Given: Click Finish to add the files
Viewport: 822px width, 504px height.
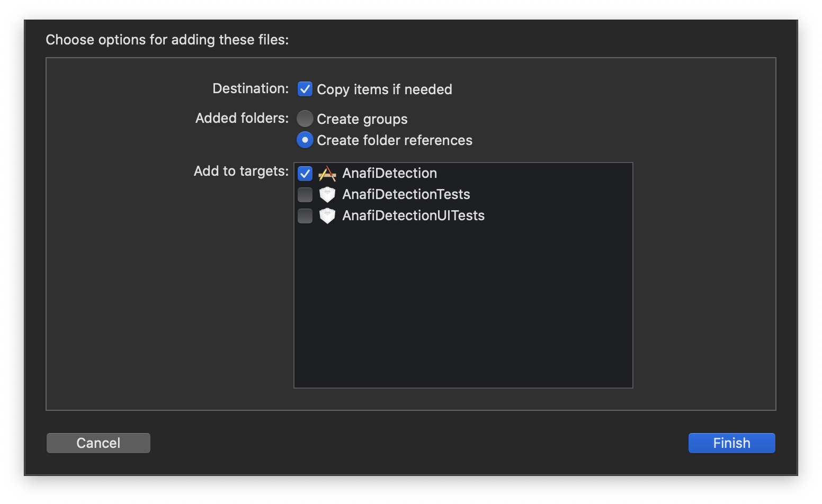Looking at the screenshot, I should tap(732, 443).
